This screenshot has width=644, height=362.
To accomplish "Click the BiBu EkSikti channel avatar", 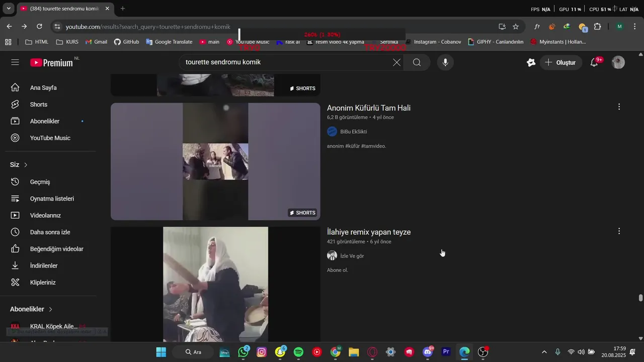I will click(332, 132).
